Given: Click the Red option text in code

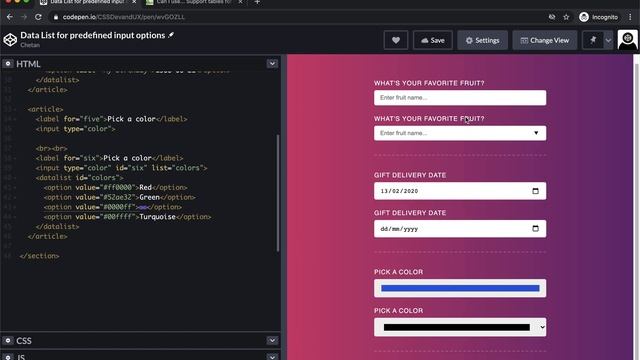Looking at the screenshot, I should coord(145,187).
